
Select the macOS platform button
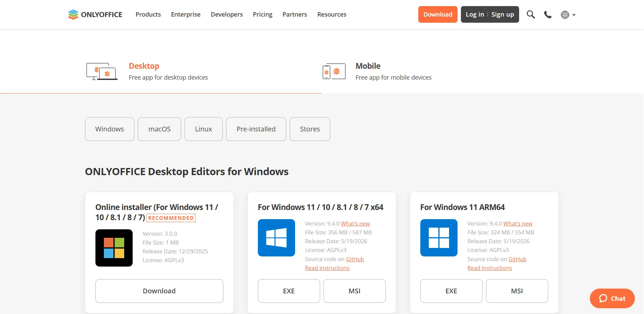(x=159, y=129)
